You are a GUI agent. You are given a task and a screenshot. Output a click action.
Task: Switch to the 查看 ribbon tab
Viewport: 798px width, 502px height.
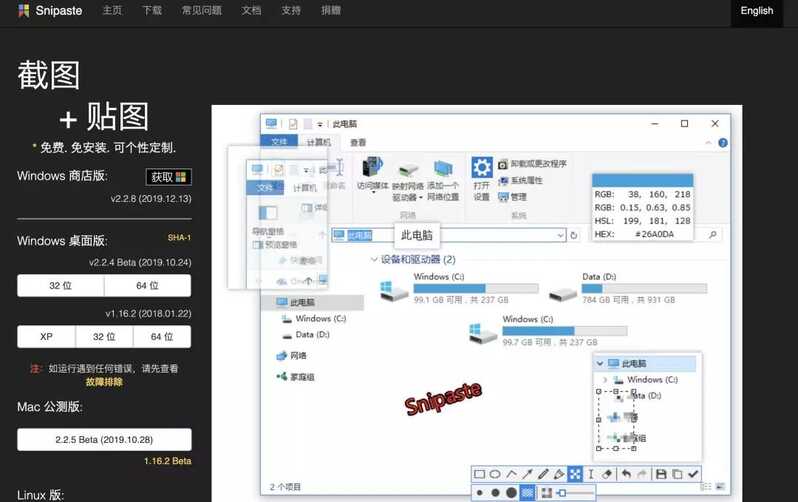(358, 143)
